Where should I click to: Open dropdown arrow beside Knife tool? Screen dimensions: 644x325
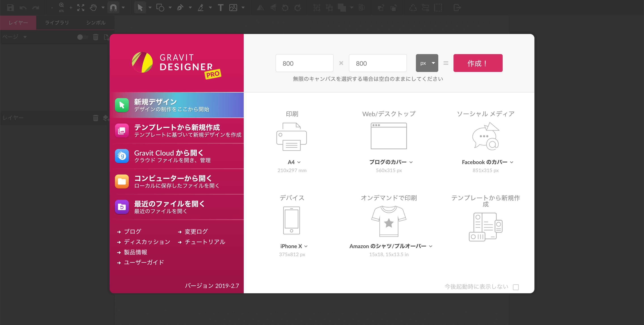210,8
